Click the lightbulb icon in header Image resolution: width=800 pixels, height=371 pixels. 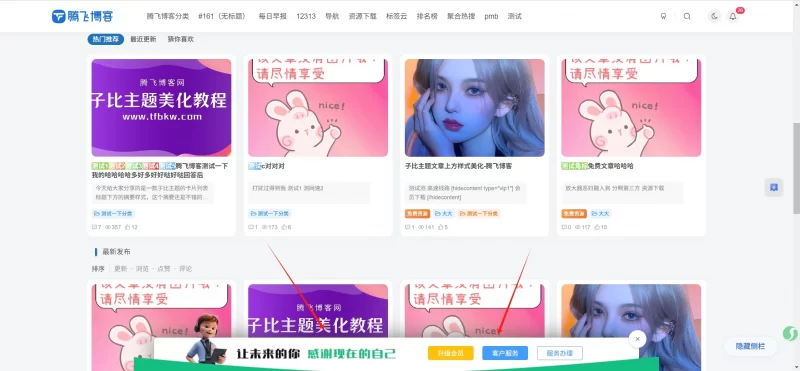coord(663,16)
